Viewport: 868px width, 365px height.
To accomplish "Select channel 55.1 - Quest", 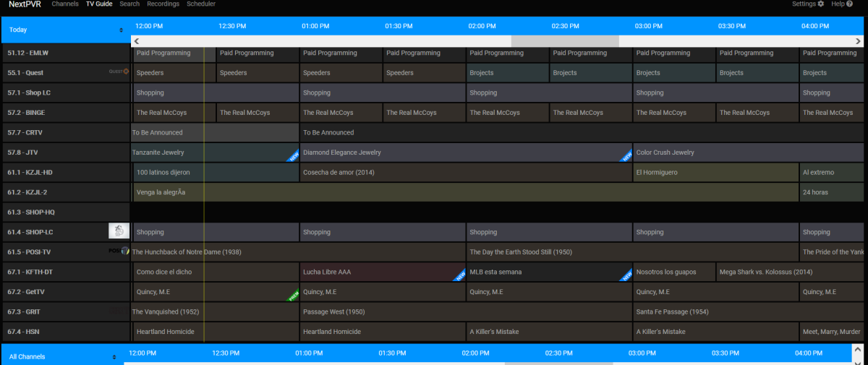I will tap(65, 73).
